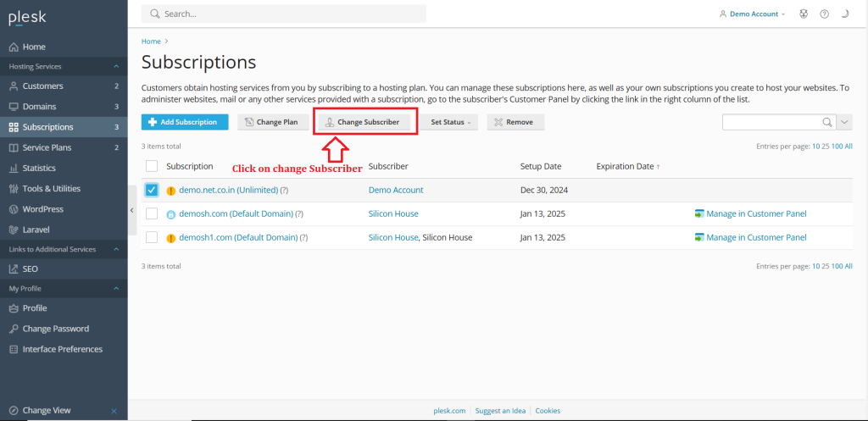Click the Change Subscriber button
The width and height of the screenshot is (868, 421).
[364, 122]
